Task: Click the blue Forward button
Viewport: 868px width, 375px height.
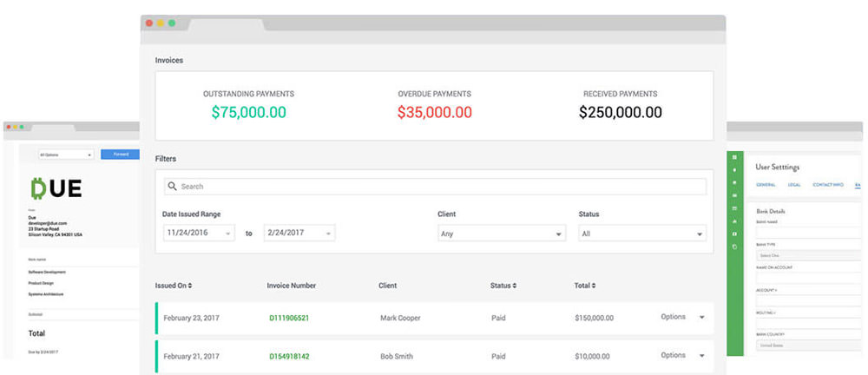Action: point(120,155)
